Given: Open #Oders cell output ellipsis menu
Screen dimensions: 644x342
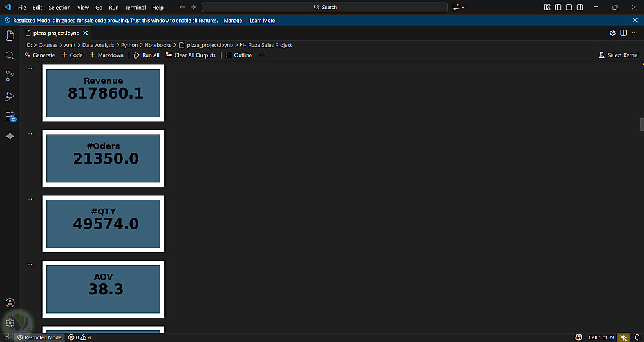Looking at the screenshot, I should pyautogui.click(x=30, y=133).
